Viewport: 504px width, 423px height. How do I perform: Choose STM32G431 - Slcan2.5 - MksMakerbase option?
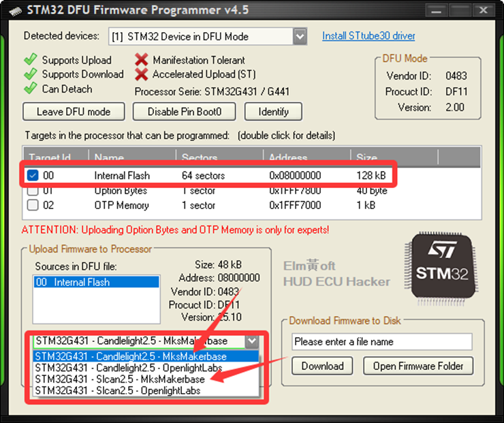[x=146, y=379]
